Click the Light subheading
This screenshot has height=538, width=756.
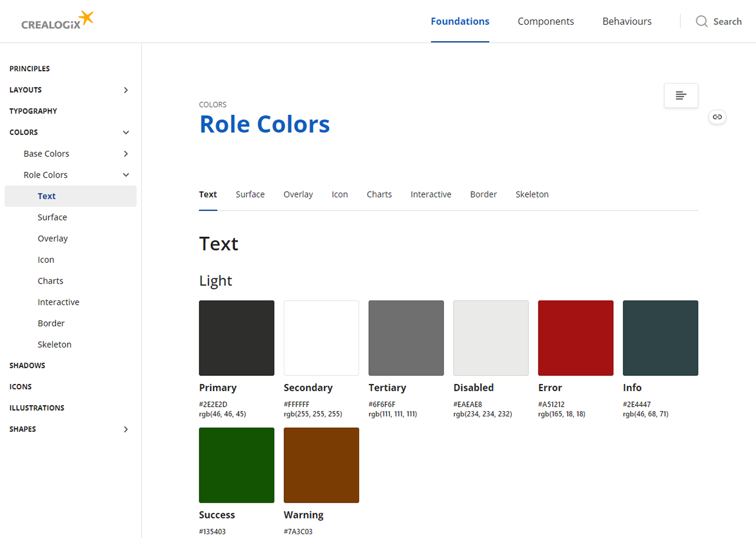(x=215, y=281)
